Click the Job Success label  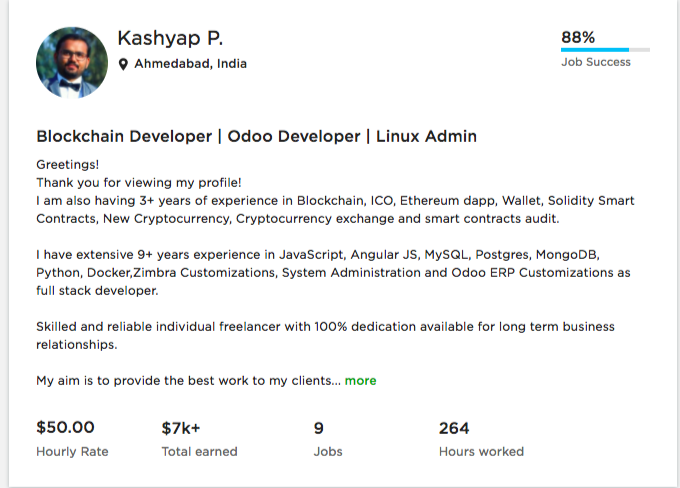pyautogui.click(x=596, y=62)
